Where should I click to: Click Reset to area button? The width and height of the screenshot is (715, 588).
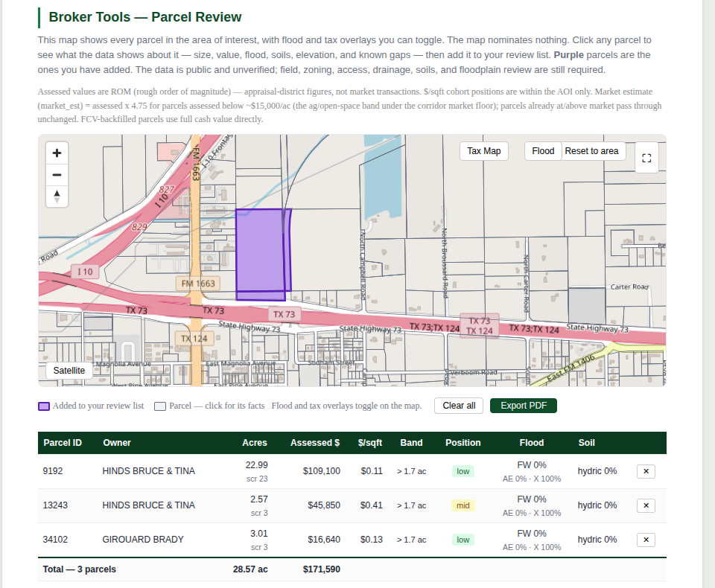click(591, 151)
